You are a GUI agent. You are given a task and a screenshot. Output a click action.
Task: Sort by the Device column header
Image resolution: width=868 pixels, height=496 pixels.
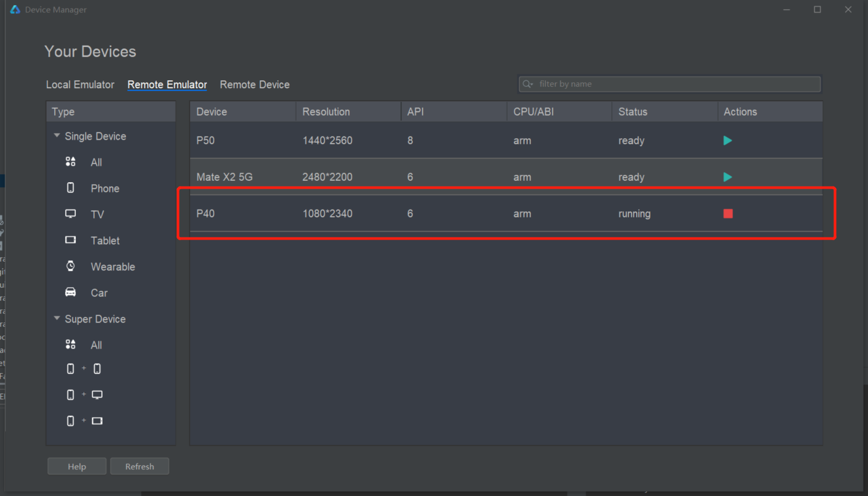click(x=243, y=112)
